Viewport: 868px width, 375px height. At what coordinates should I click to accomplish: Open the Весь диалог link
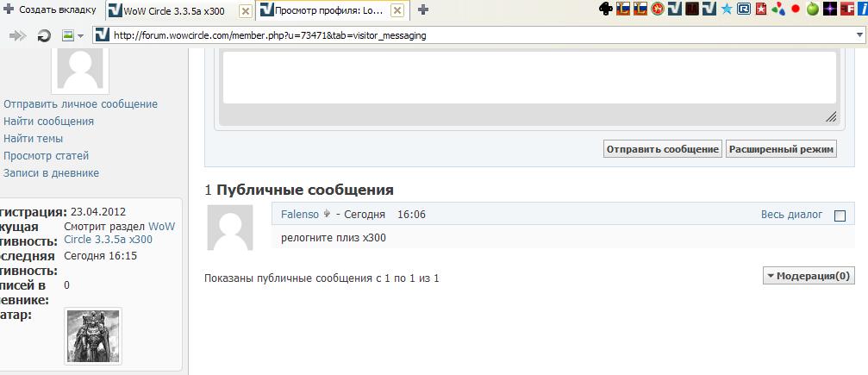point(791,215)
